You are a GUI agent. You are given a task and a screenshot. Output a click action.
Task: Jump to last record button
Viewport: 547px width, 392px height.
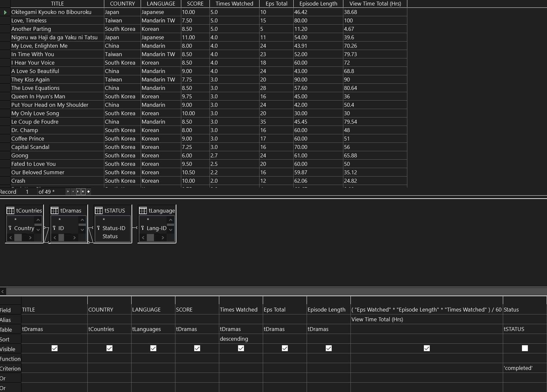pyautogui.click(x=83, y=191)
